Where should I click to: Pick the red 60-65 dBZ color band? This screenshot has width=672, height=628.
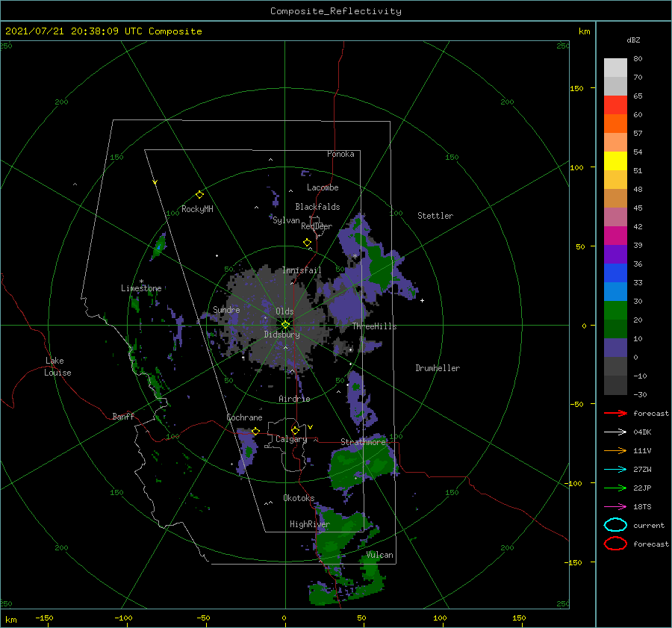[615, 105]
